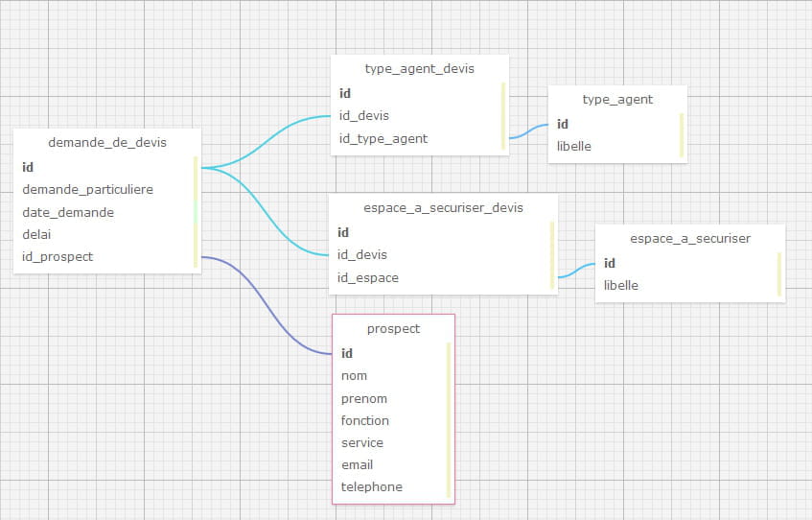Image resolution: width=812 pixels, height=520 pixels.
Task: Select the type_agent_devis table title
Action: [420, 68]
